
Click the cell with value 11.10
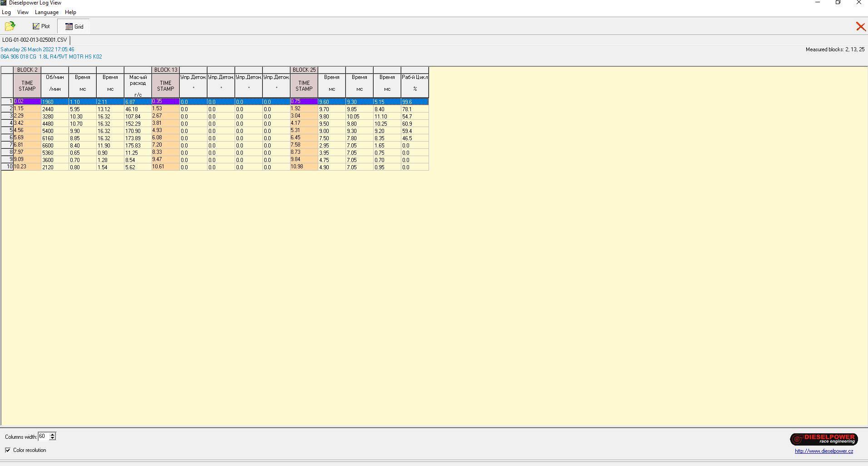tap(387, 116)
